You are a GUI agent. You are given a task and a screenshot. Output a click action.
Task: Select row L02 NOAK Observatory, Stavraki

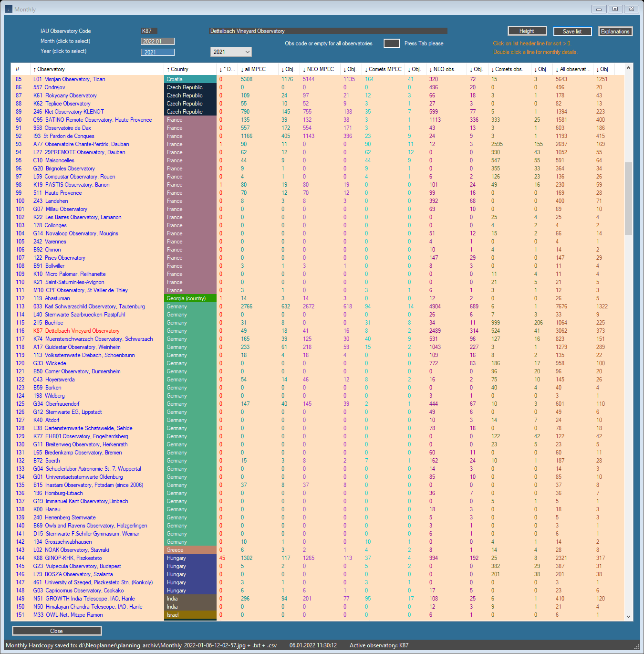tap(317, 550)
